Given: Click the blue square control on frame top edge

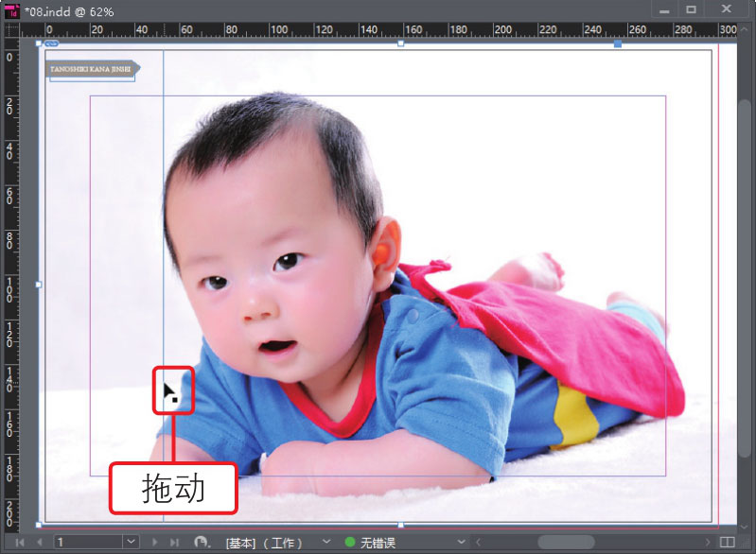Looking at the screenshot, I should point(618,43).
